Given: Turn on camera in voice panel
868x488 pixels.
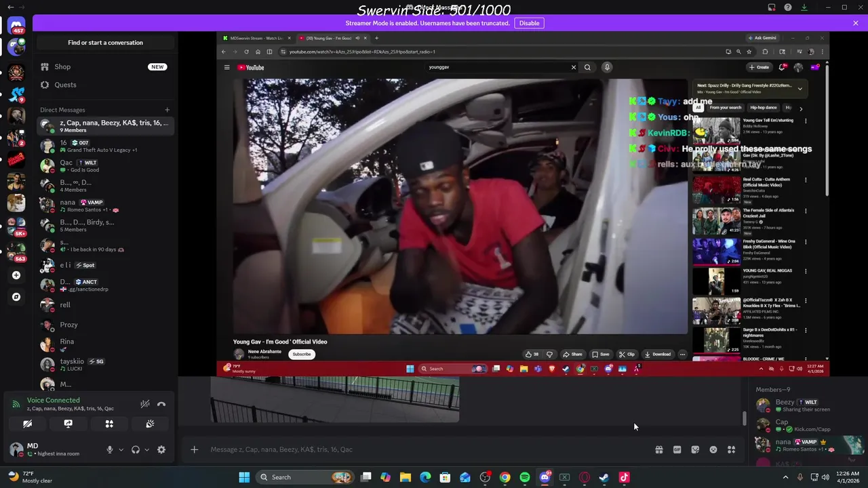Looking at the screenshot, I should pos(27,424).
